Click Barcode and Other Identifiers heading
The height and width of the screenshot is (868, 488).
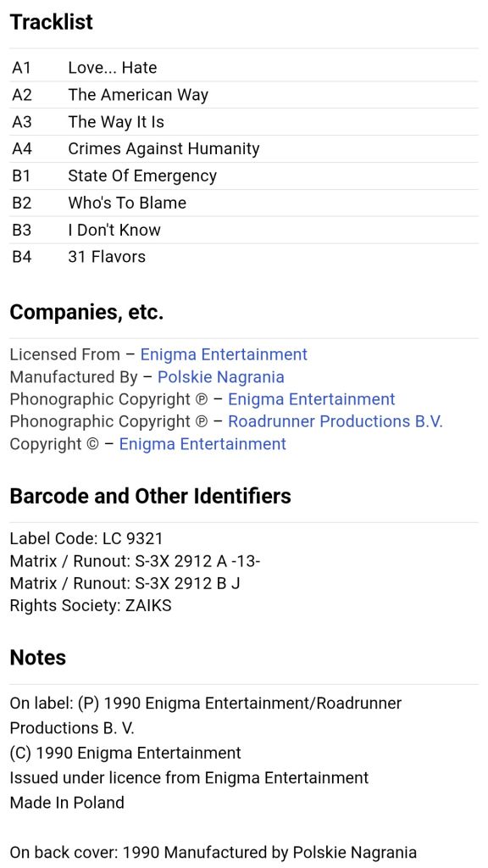point(151,496)
